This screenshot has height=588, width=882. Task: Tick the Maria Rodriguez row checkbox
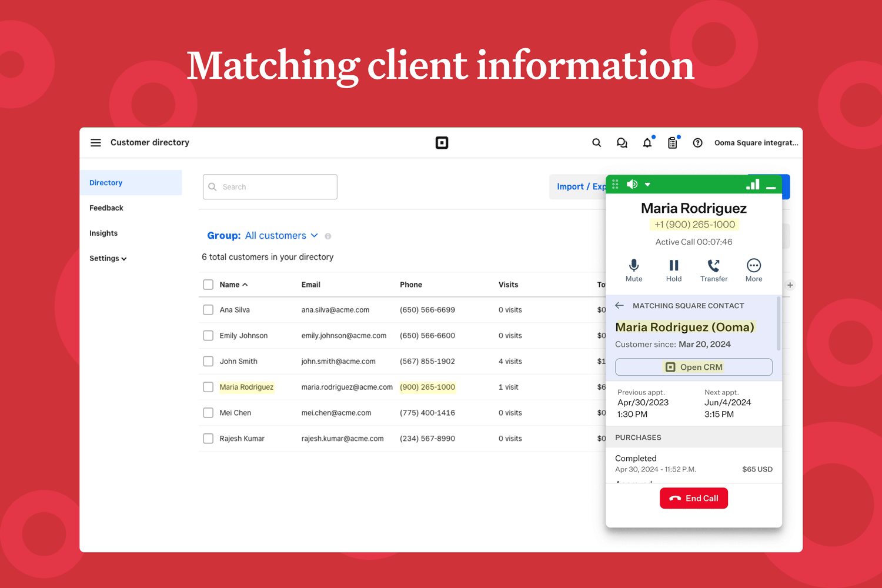pyautogui.click(x=208, y=387)
